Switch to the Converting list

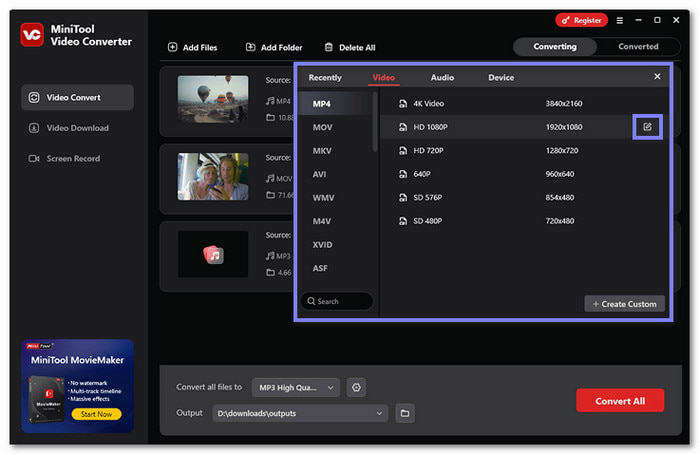(x=554, y=46)
